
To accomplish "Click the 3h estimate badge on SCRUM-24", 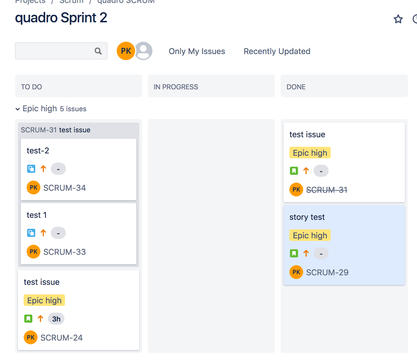I will tap(56, 319).
